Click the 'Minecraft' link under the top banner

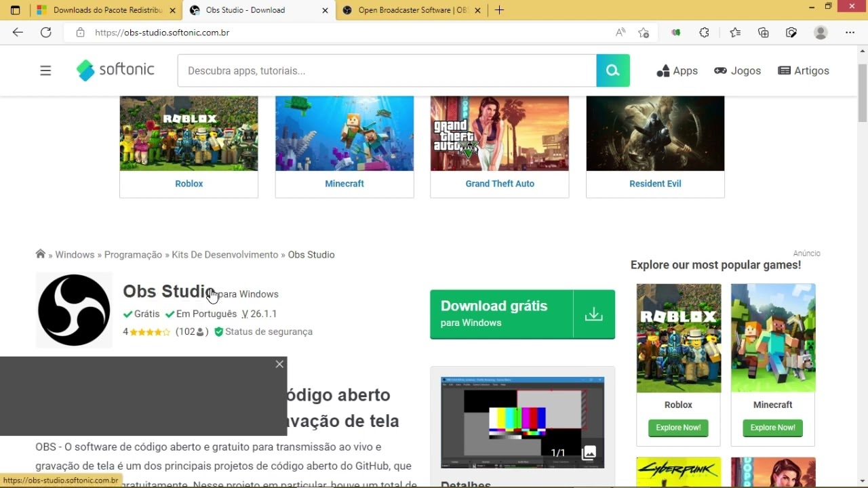click(344, 184)
